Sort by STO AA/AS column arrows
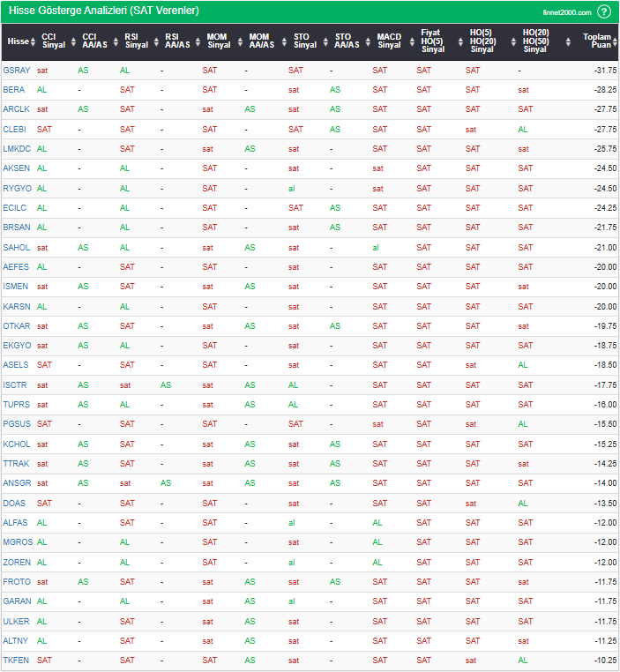The image size is (620, 672). point(368,41)
